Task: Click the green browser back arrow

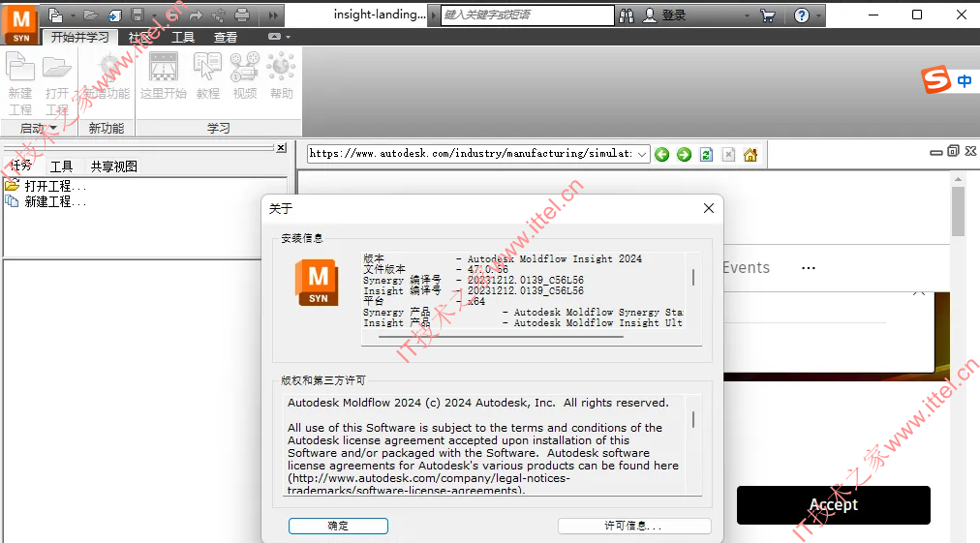Action: (x=661, y=154)
